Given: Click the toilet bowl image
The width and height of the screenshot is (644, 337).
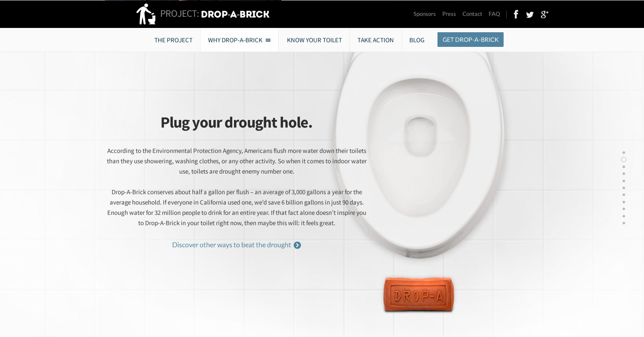Looking at the screenshot, I should 421,150.
